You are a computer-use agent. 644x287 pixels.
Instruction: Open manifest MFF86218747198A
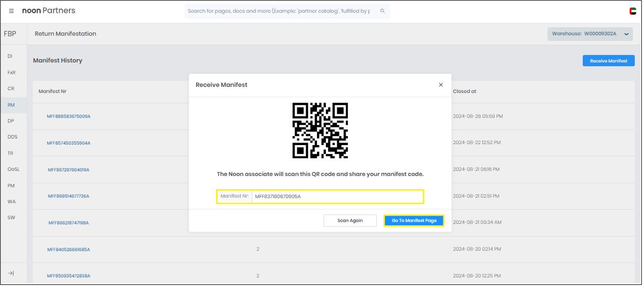(x=68, y=223)
